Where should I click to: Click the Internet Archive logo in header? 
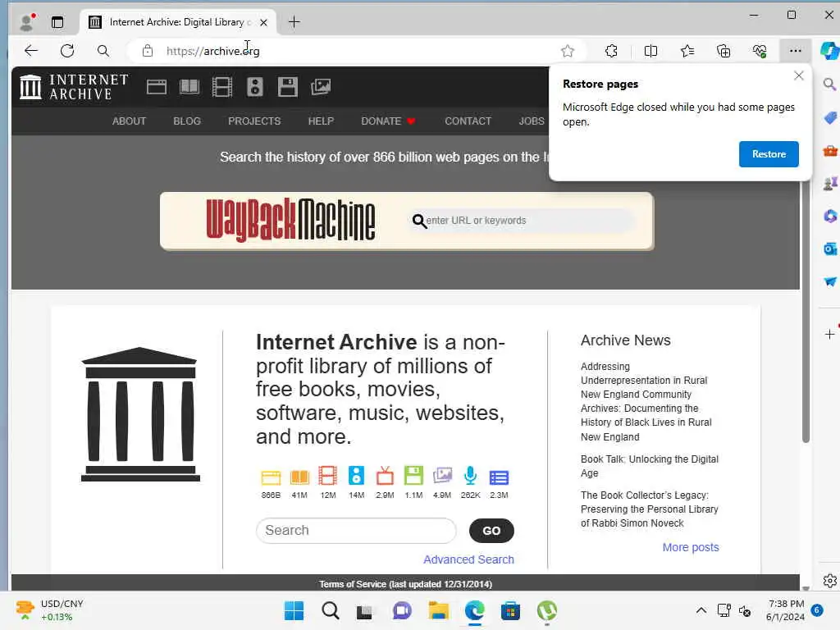(74, 87)
